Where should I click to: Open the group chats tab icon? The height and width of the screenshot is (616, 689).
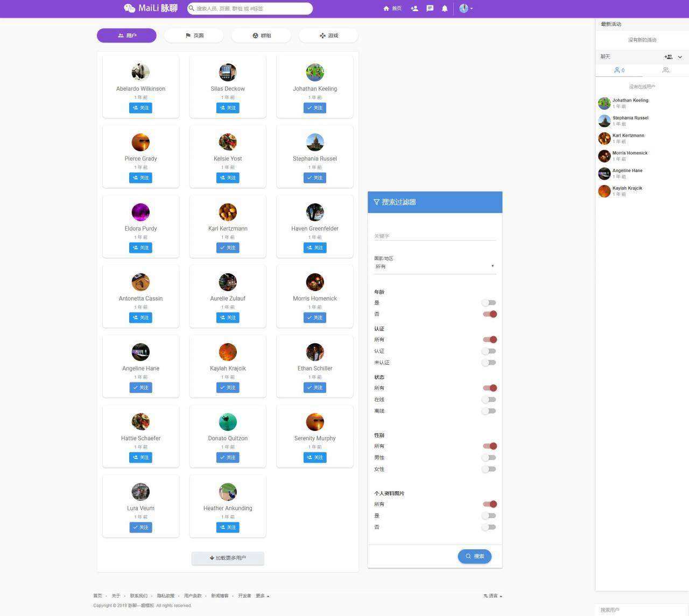point(665,70)
